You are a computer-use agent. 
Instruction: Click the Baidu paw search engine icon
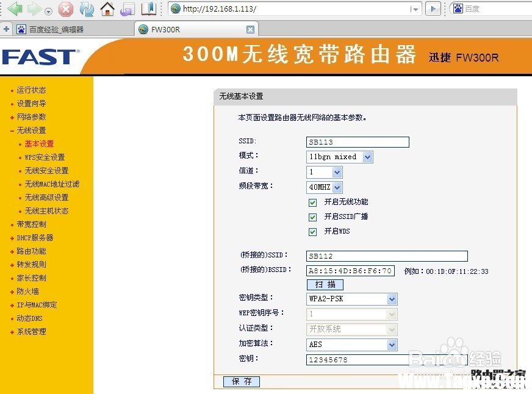point(458,9)
